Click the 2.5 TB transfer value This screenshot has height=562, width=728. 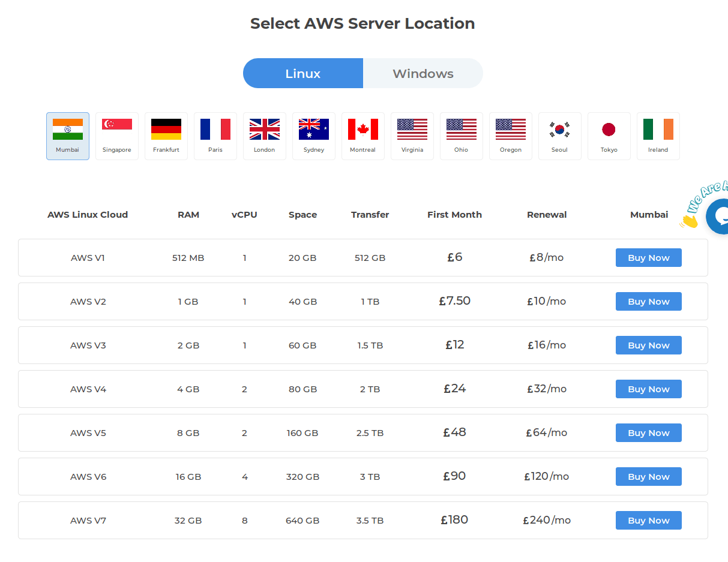click(370, 433)
